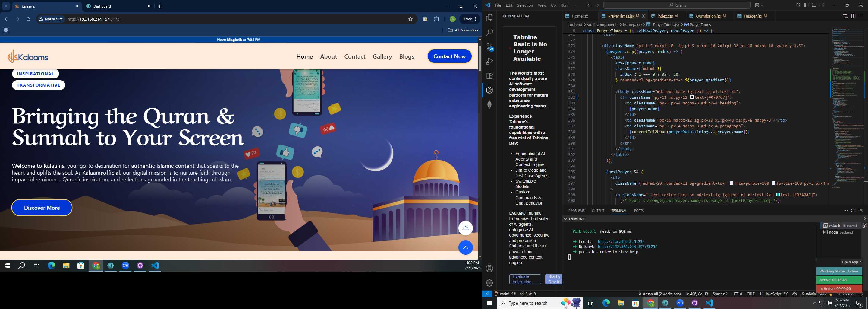Open the remote window indicator in status bar

(x=487, y=294)
